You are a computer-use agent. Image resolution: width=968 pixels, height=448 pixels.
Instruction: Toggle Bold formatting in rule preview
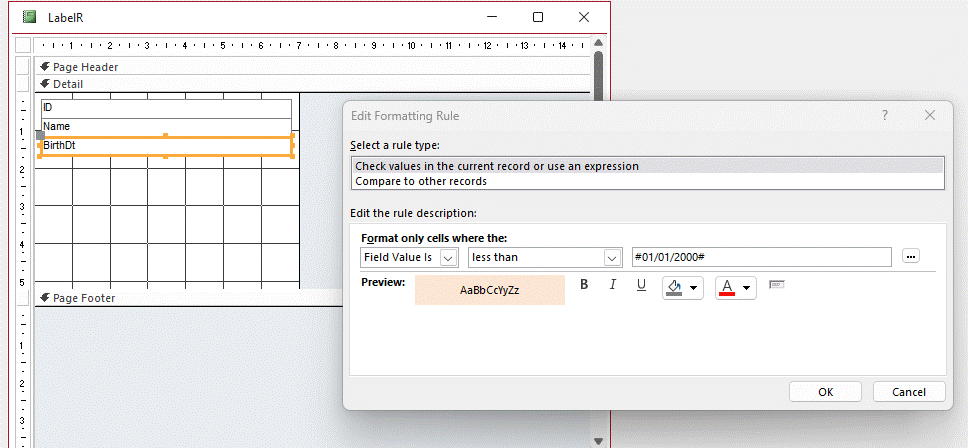(585, 286)
